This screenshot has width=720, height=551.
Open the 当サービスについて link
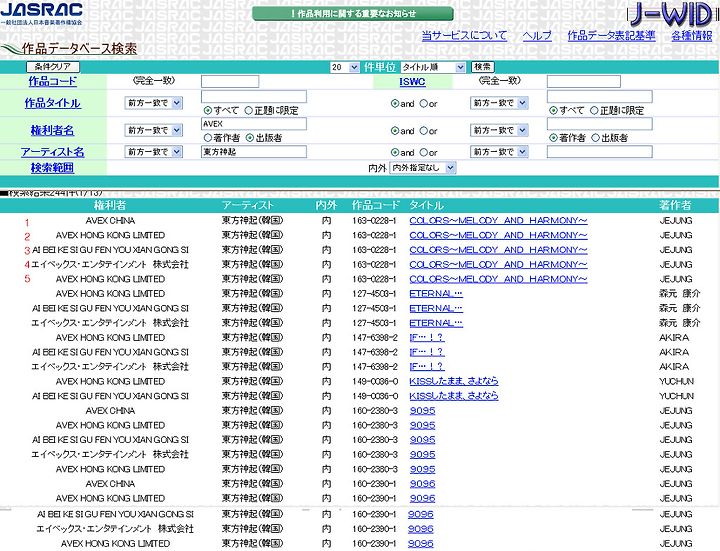pyautogui.click(x=464, y=35)
